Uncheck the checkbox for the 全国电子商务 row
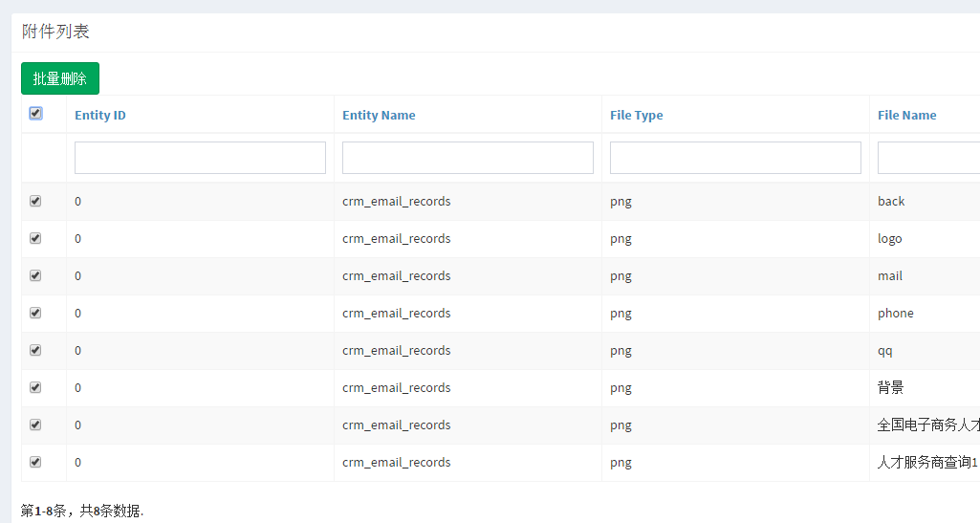This screenshot has height=523, width=980. pos(35,425)
